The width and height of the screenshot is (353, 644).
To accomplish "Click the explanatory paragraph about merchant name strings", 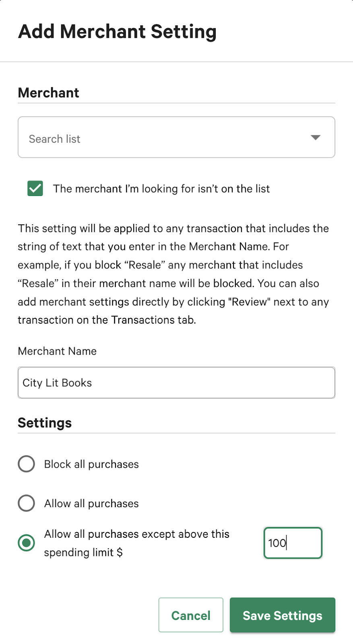I will pos(173,274).
